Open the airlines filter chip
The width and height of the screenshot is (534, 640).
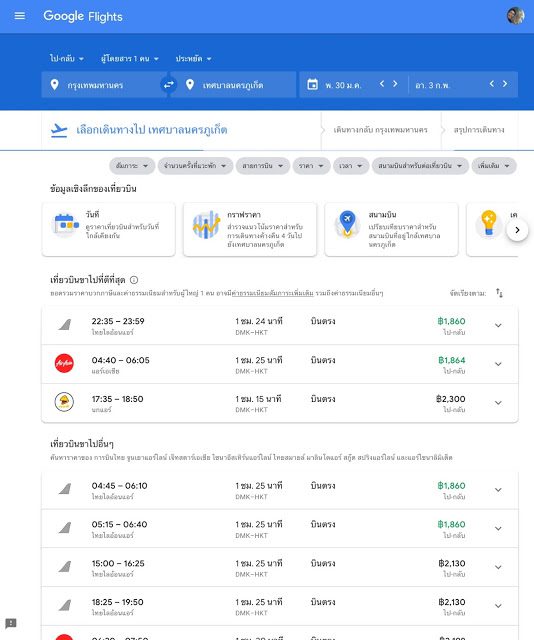(263, 166)
